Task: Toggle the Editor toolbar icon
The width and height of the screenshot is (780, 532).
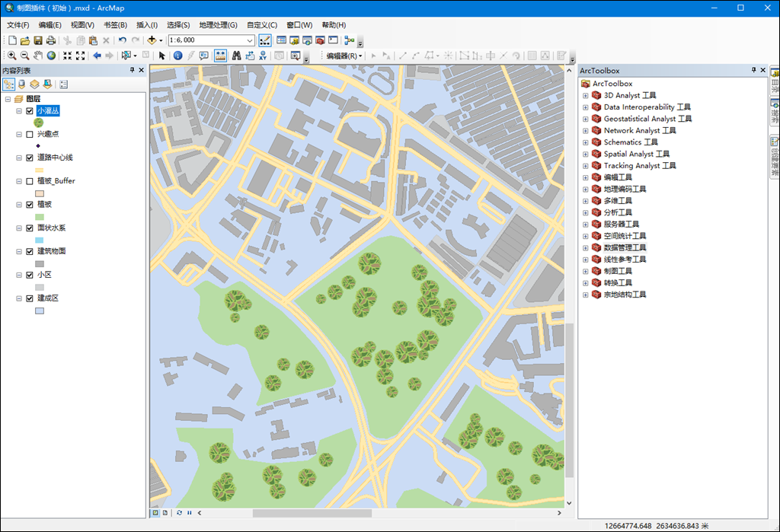Action: pyautogui.click(x=265, y=40)
